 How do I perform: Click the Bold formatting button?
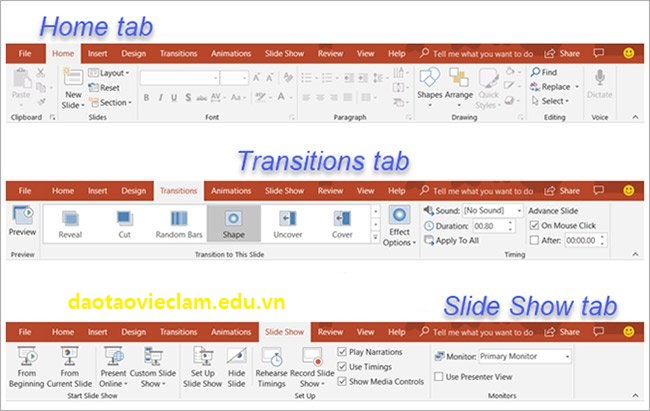(x=146, y=97)
